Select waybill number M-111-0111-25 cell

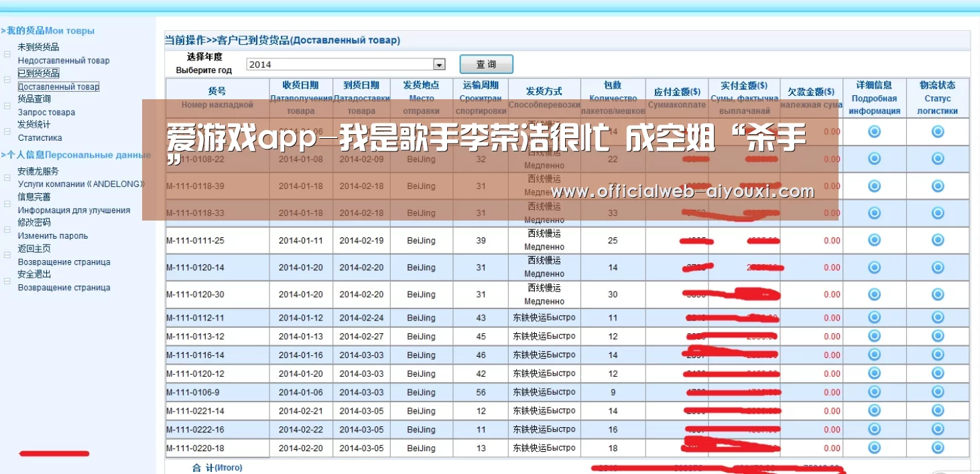[217, 241]
